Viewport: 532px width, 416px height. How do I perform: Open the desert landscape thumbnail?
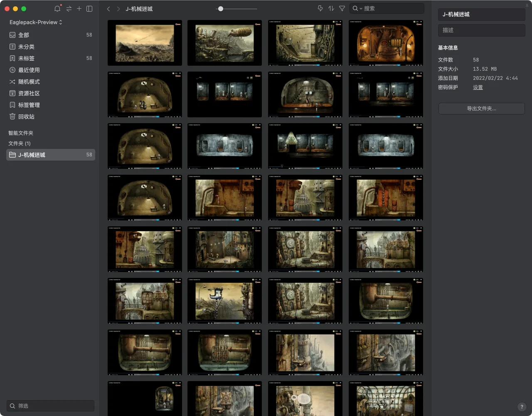coord(145,43)
